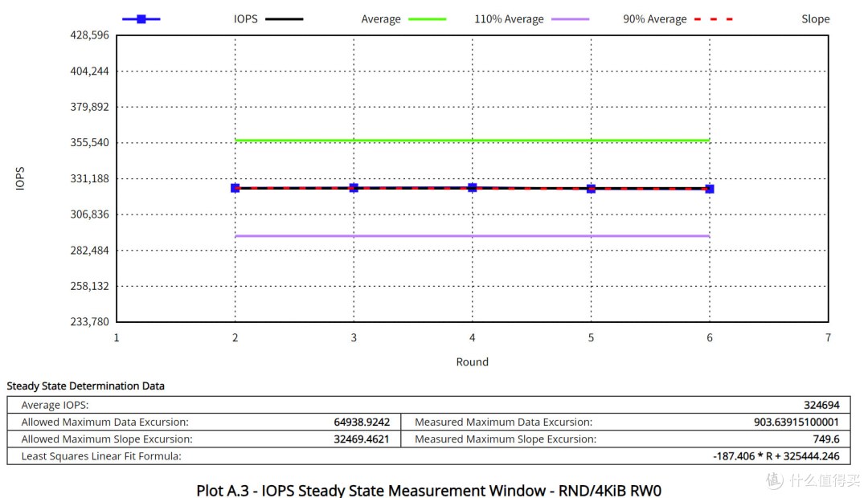868x498 pixels.
Task: Click the blue IOPS legend marker
Action: pyautogui.click(x=141, y=19)
